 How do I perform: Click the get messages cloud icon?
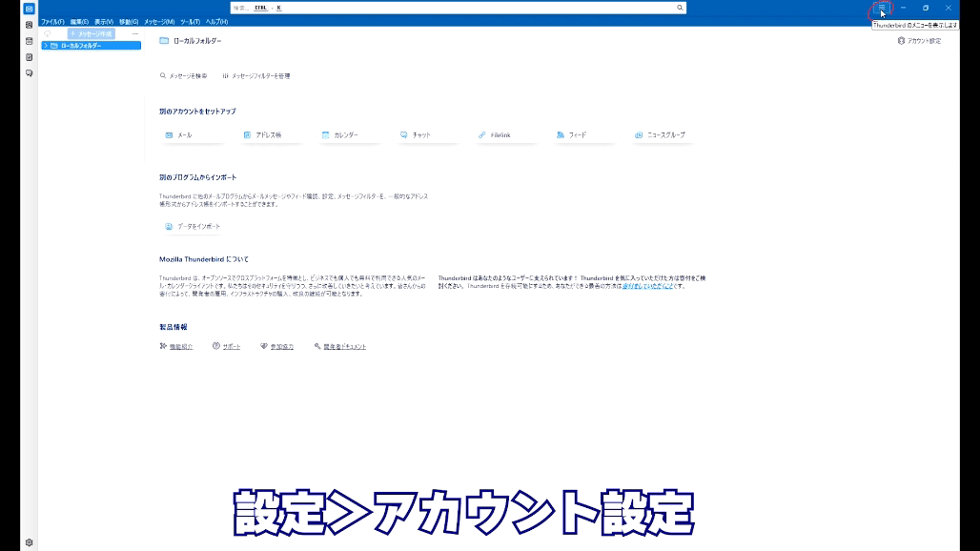point(48,33)
